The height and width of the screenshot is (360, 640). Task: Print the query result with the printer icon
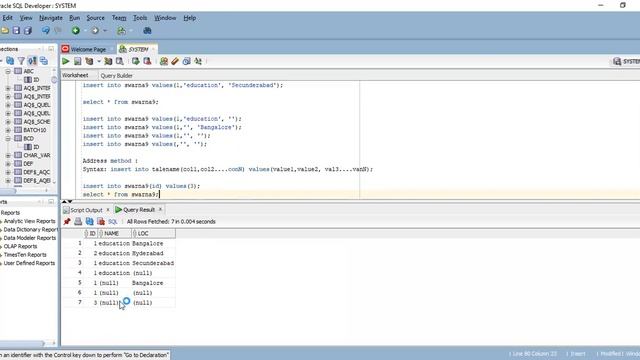tap(78, 222)
